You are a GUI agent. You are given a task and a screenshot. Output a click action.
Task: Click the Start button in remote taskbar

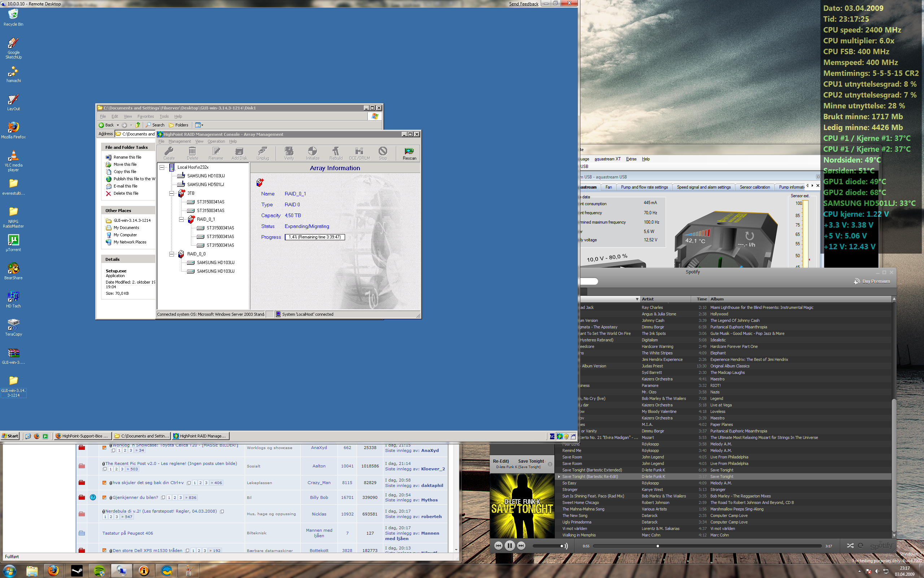coord(10,436)
